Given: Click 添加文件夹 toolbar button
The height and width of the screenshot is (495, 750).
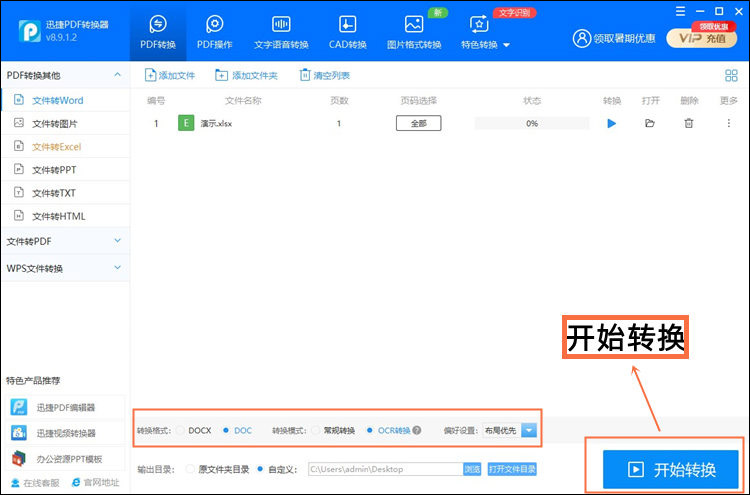Looking at the screenshot, I should click(246, 75).
